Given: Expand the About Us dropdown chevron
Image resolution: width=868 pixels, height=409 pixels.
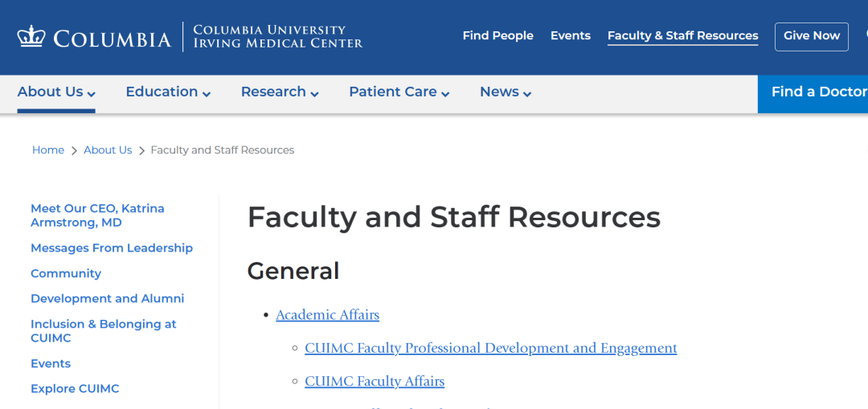Looking at the screenshot, I should 92,94.
